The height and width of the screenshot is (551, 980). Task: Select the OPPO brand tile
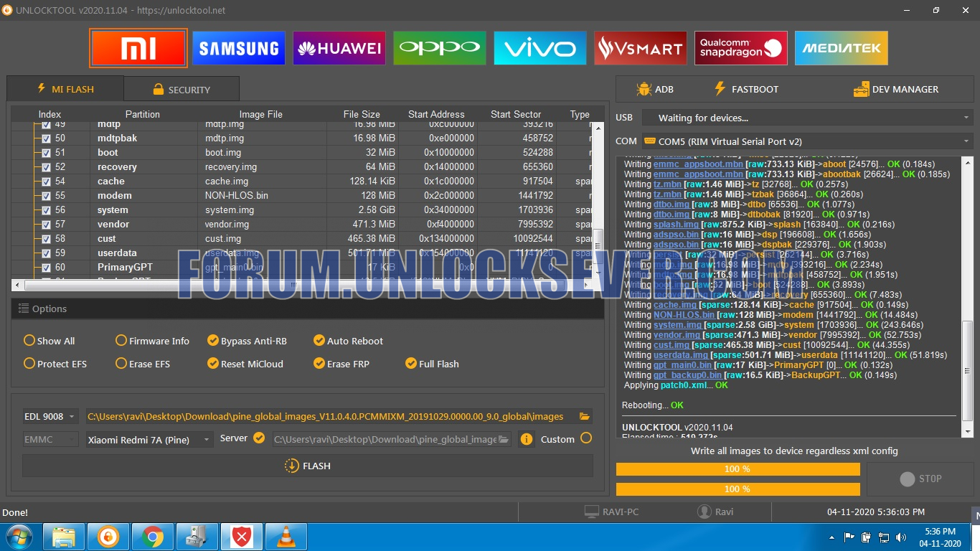(x=440, y=48)
